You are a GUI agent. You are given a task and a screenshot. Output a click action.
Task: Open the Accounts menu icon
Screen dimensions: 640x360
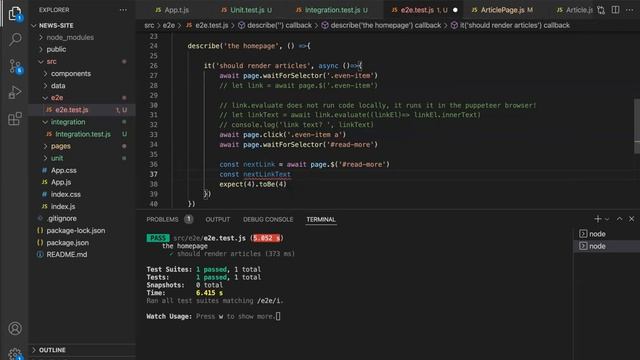click(15, 329)
